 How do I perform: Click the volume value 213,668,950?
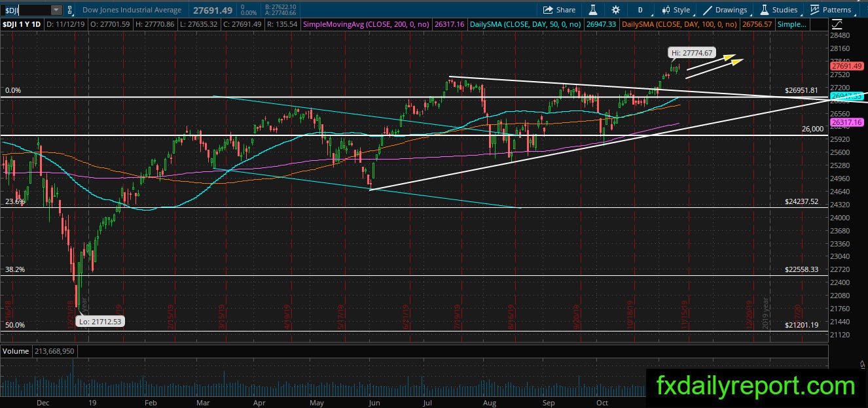pyautogui.click(x=55, y=351)
